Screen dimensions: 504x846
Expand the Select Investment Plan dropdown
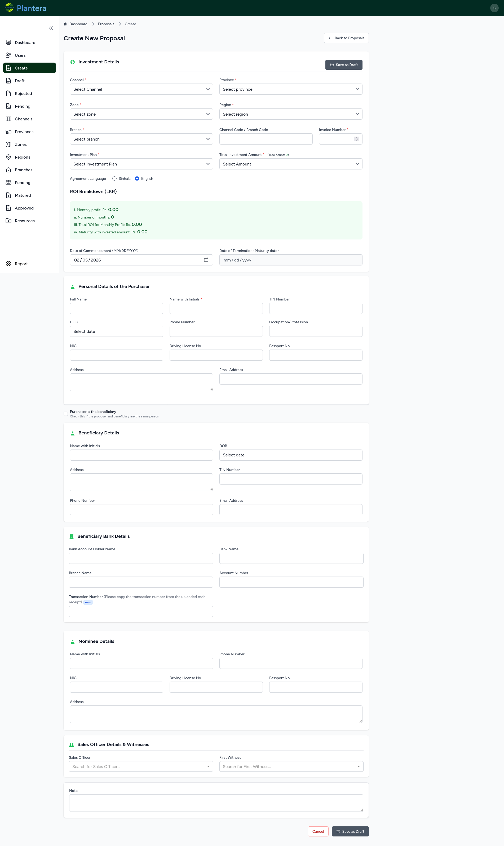pyautogui.click(x=141, y=164)
